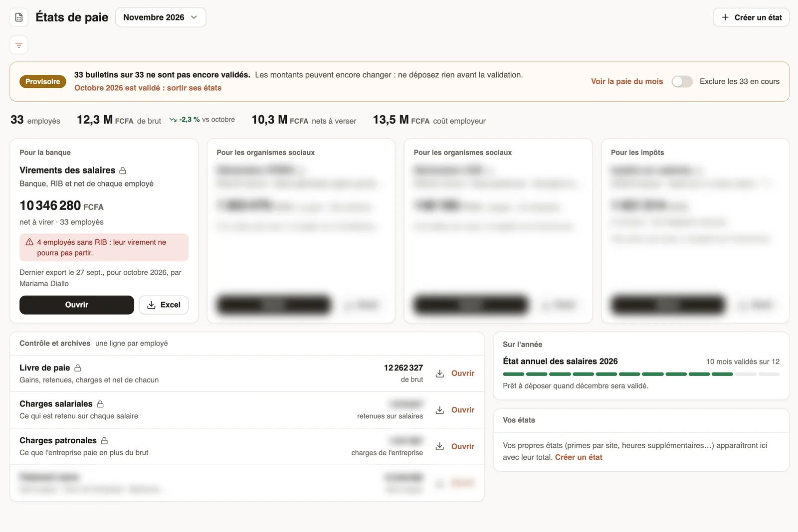798x532 pixels.
Task: Open the Novembre 2026 month dropdown
Action: pyautogui.click(x=161, y=17)
